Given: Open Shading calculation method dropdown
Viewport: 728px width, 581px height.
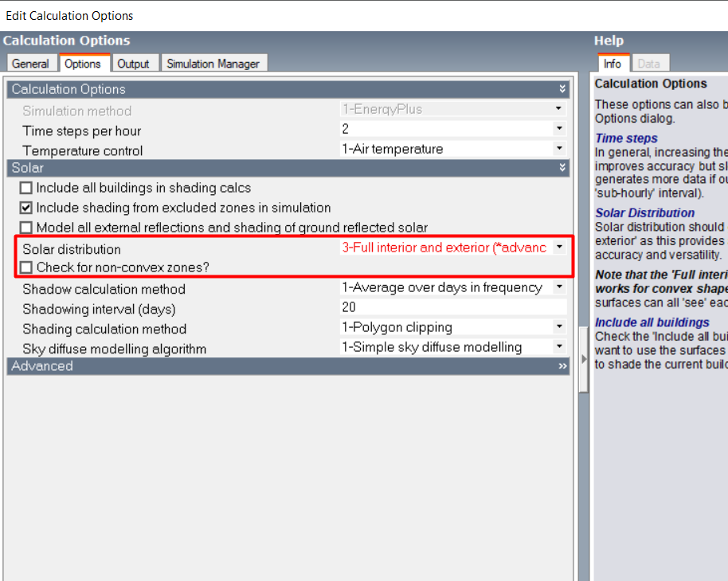Looking at the screenshot, I should pyautogui.click(x=559, y=327).
